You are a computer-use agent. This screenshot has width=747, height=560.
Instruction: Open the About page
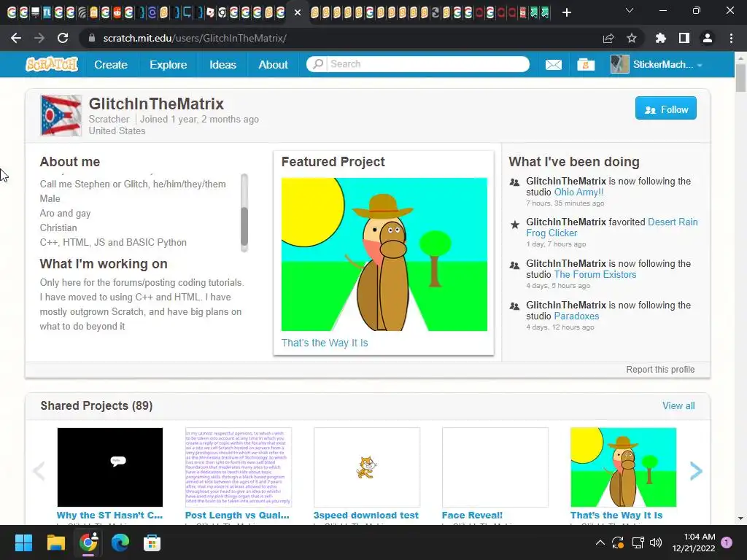273,64
